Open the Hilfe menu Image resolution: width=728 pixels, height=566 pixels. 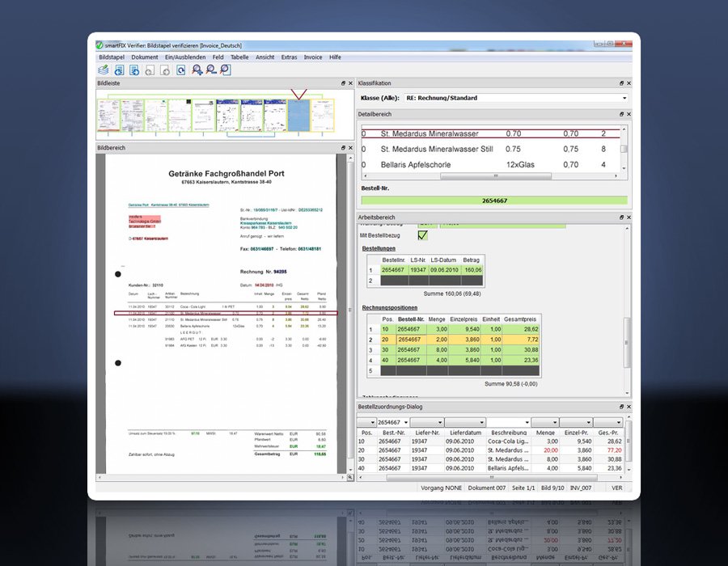coord(335,57)
